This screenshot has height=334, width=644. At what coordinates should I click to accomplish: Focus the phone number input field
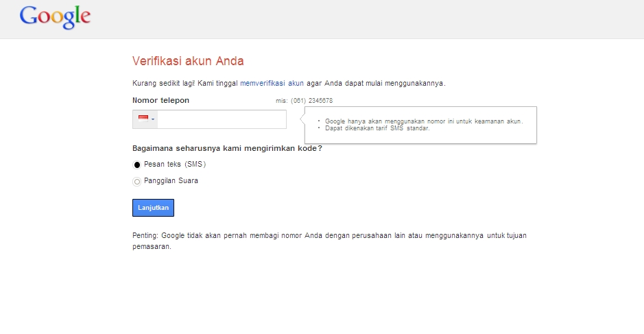point(222,119)
